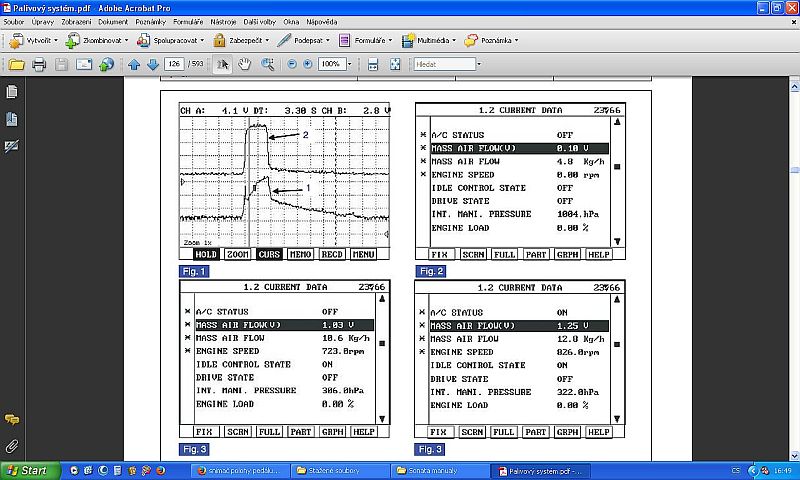The image size is (800, 480).
Task: Click the zoom in plus button
Action: tap(308, 65)
